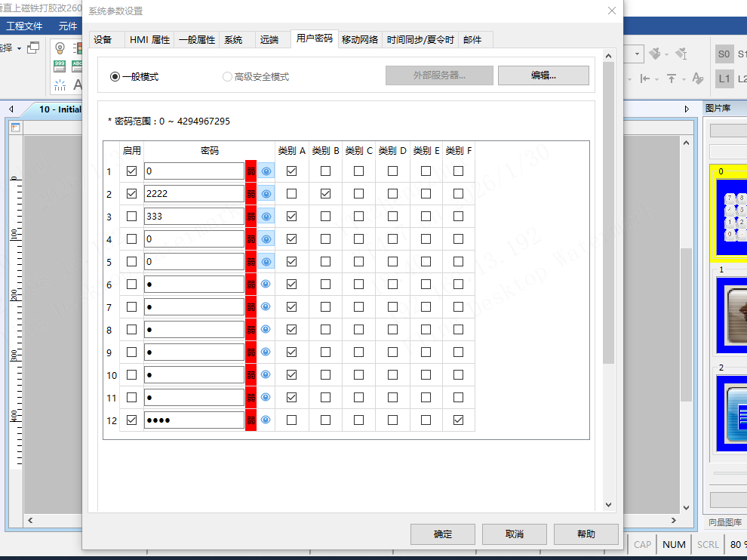Click the 编辑... button
Screen dimensions: 747x560
coord(543,75)
